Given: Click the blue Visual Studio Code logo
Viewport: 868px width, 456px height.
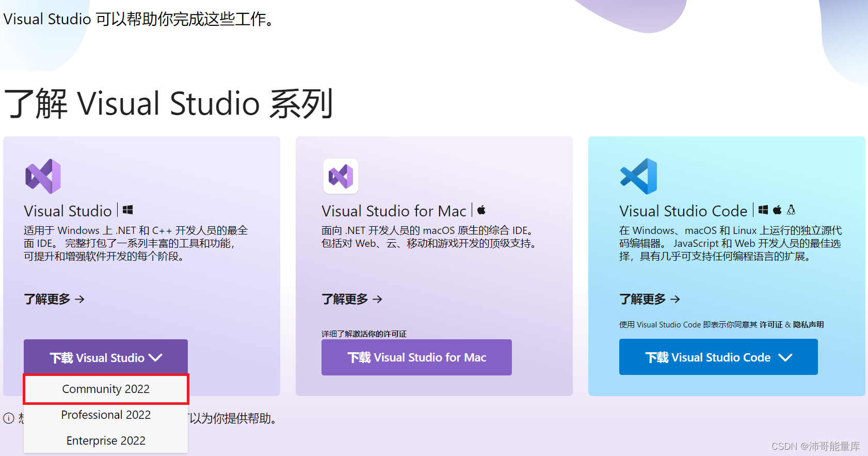Looking at the screenshot, I should coord(638,176).
